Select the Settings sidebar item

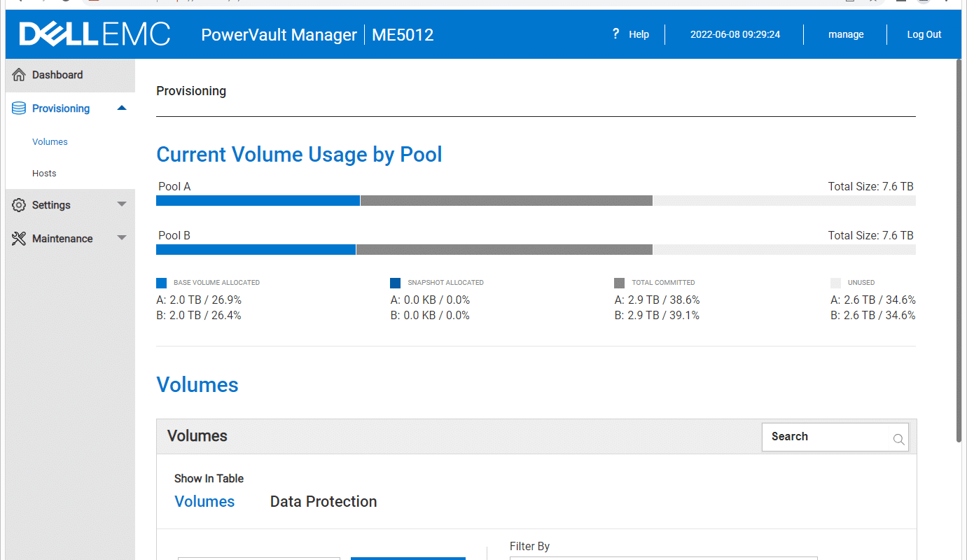[70, 205]
